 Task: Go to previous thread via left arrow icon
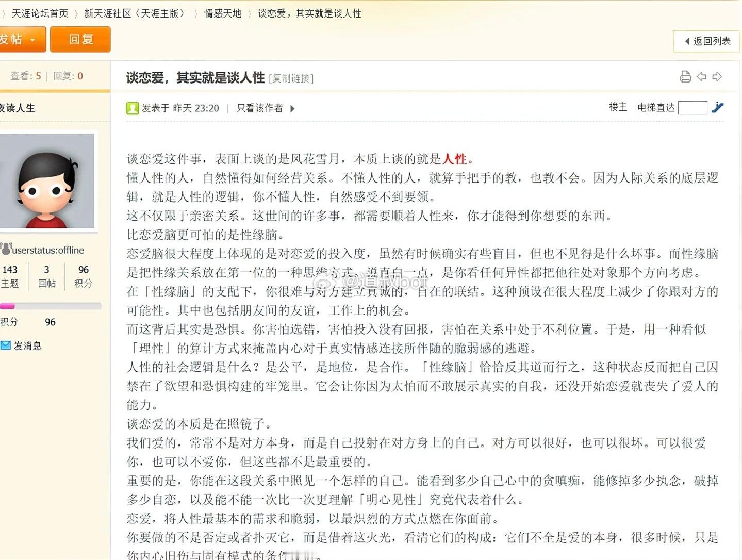click(701, 77)
